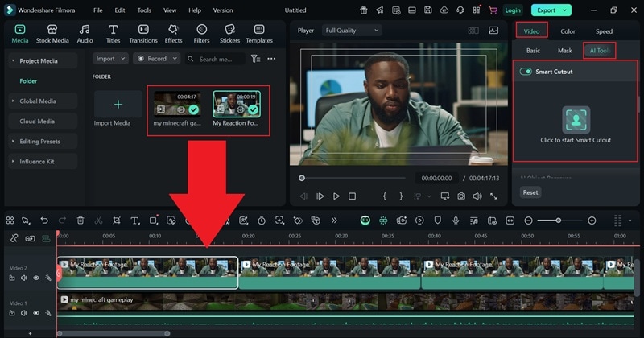Open the Titles tab

coord(113,34)
